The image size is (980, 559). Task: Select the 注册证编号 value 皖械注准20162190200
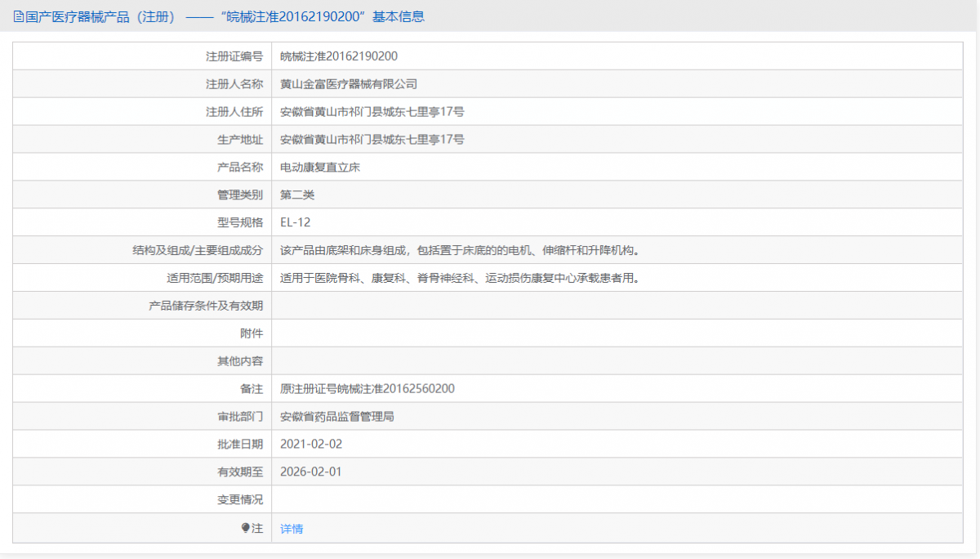[x=339, y=56]
